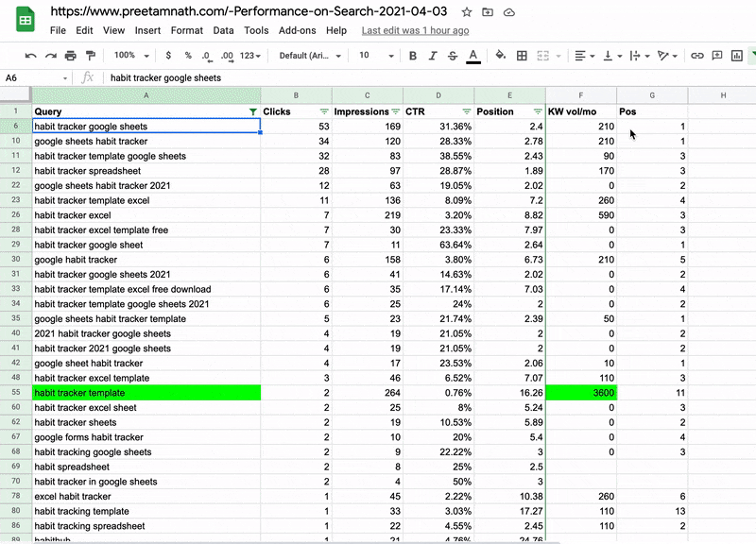Viewport: 756px width, 544px height.
Task: Open the Fill color picker
Action: [500, 56]
